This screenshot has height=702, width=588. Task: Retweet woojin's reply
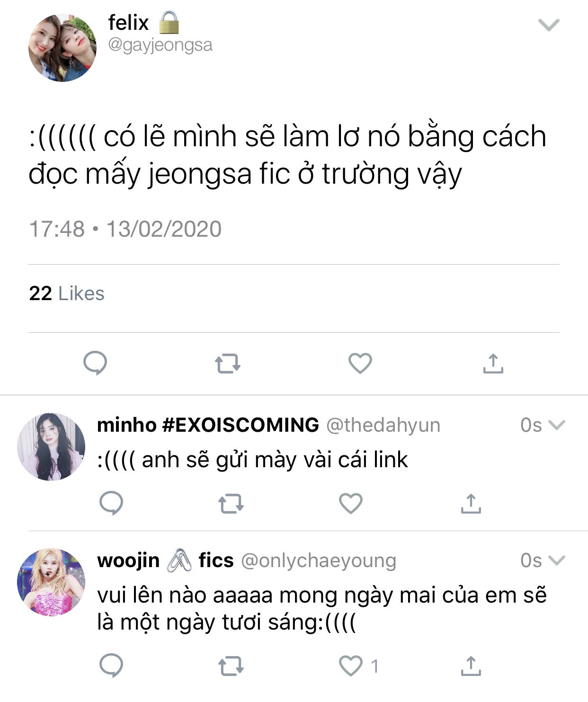click(x=231, y=666)
